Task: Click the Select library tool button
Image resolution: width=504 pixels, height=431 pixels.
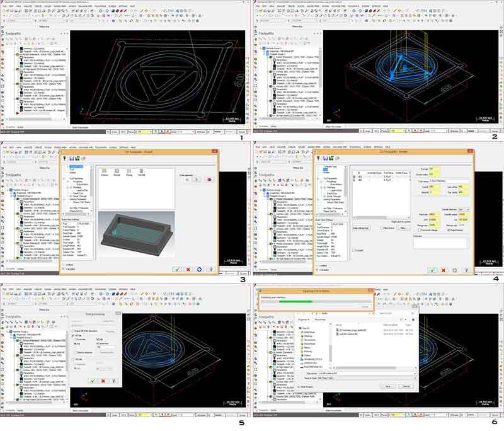Action: [x=361, y=228]
